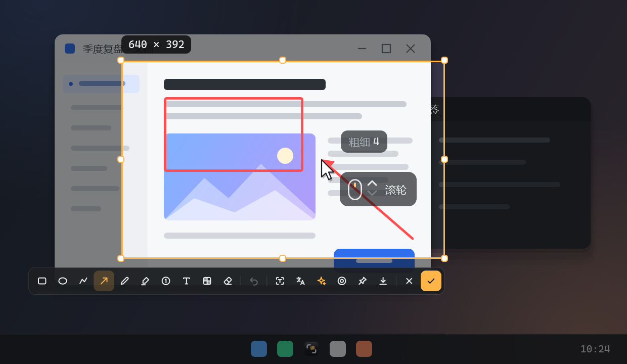Open the gray app in the taskbar

click(338, 349)
